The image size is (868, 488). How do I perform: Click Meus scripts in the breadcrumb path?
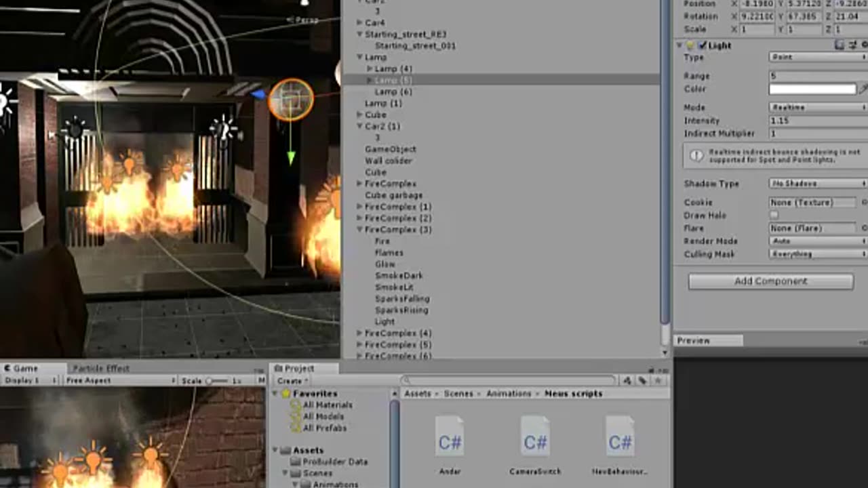tap(574, 393)
